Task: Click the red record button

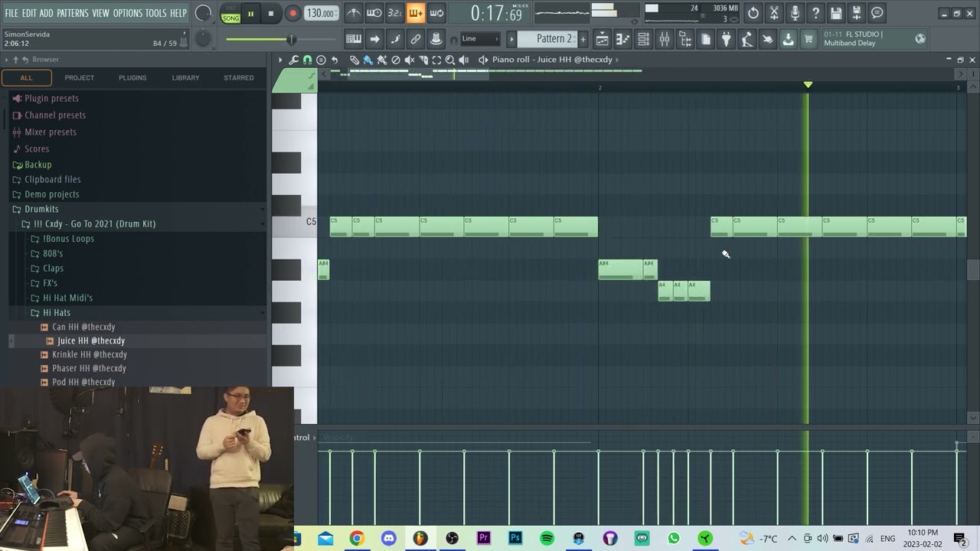Action: click(x=292, y=13)
